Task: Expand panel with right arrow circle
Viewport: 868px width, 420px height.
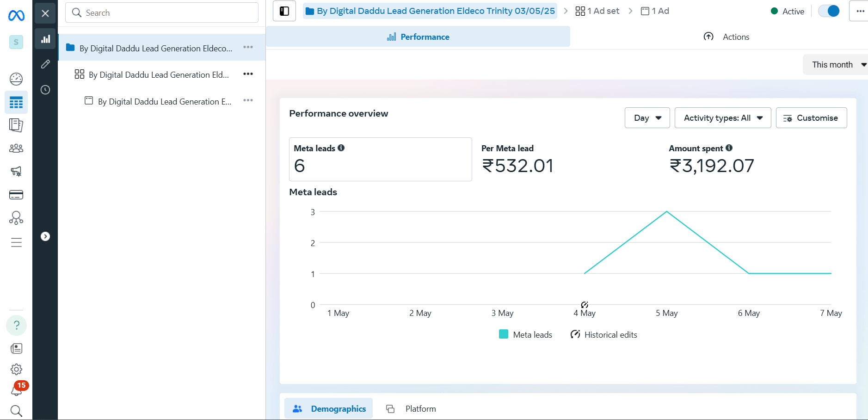Action: pos(45,236)
